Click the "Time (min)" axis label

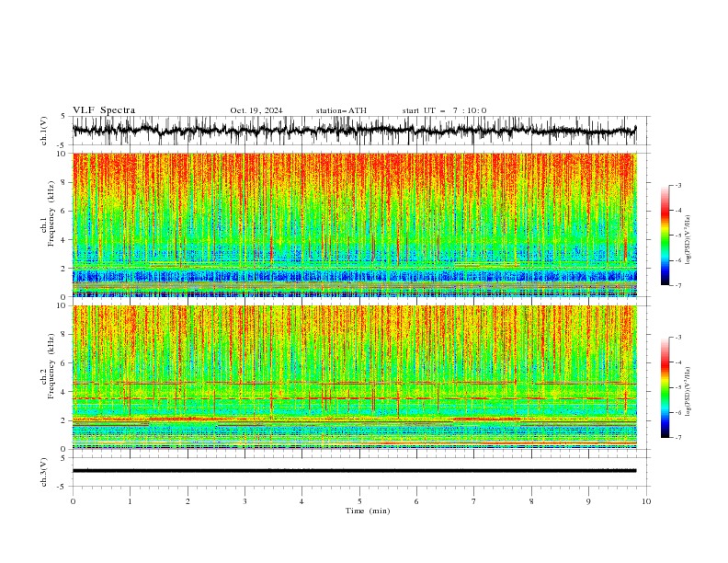coord(368,511)
